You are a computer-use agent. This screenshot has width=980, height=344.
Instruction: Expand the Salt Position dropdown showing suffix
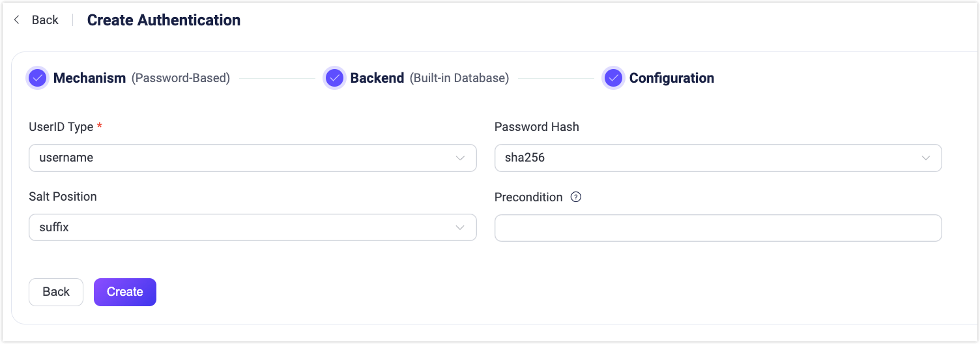tap(241, 228)
